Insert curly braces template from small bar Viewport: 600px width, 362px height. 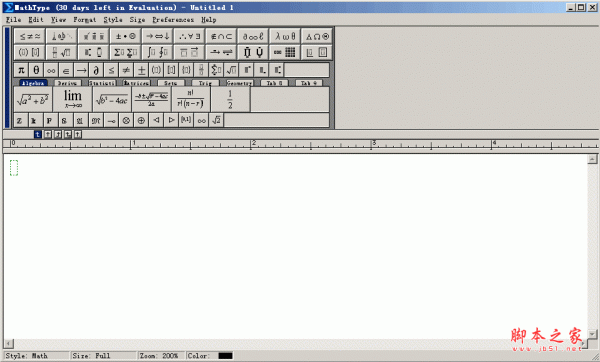coord(186,70)
